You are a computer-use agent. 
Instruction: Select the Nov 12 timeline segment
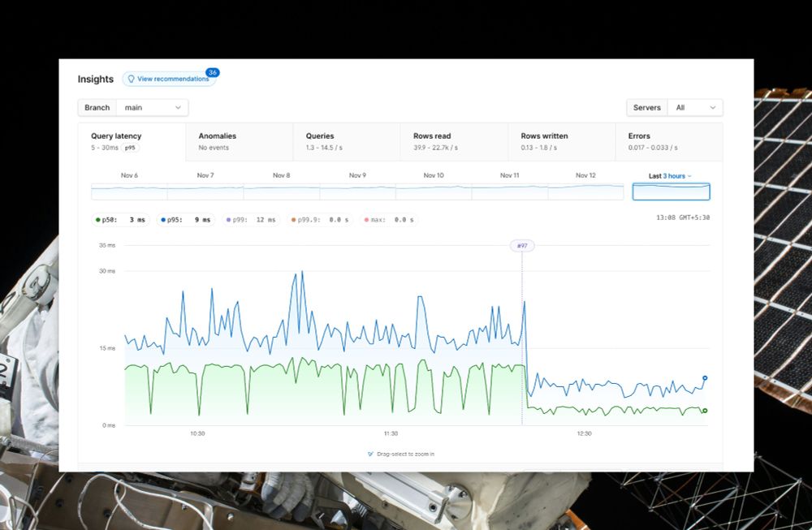[585, 192]
